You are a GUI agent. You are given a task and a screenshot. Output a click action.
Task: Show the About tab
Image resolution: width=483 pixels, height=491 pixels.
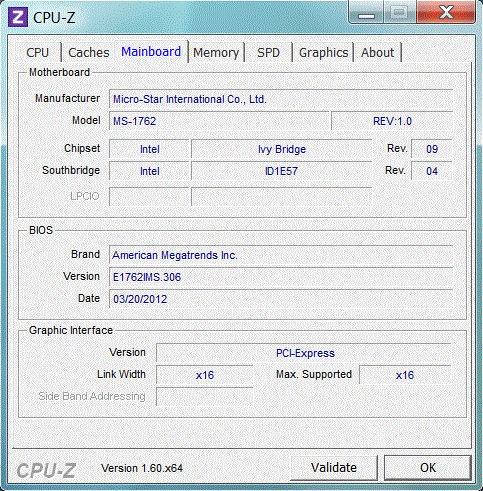coord(377,53)
